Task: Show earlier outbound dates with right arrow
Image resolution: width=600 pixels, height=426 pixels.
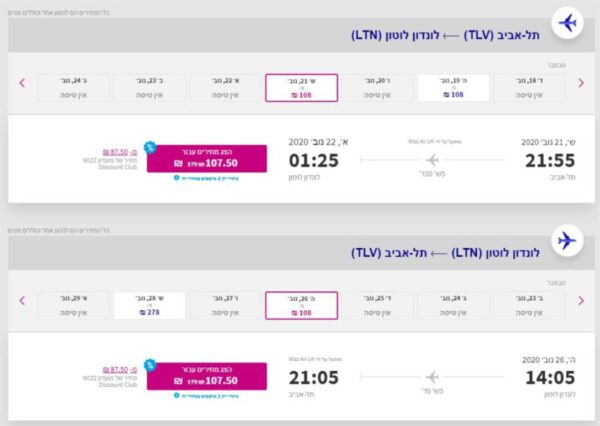Action: pyautogui.click(x=581, y=83)
